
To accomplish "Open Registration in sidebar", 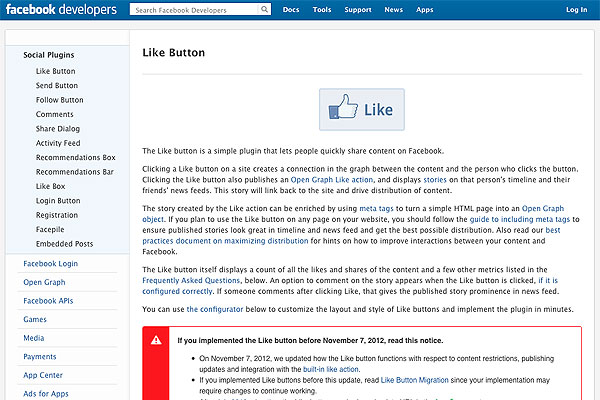I will pos(57,216).
